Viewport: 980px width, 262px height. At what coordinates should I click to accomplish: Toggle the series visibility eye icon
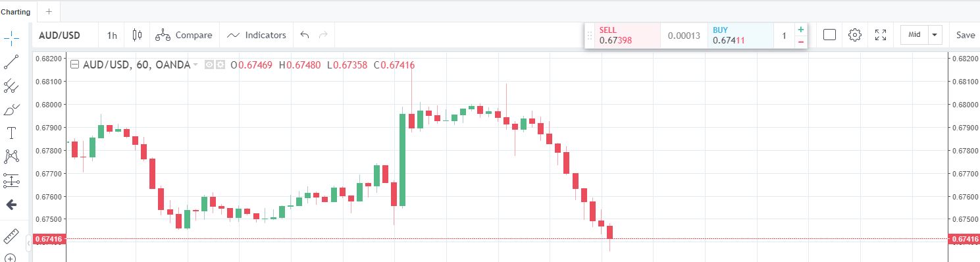(x=209, y=65)
